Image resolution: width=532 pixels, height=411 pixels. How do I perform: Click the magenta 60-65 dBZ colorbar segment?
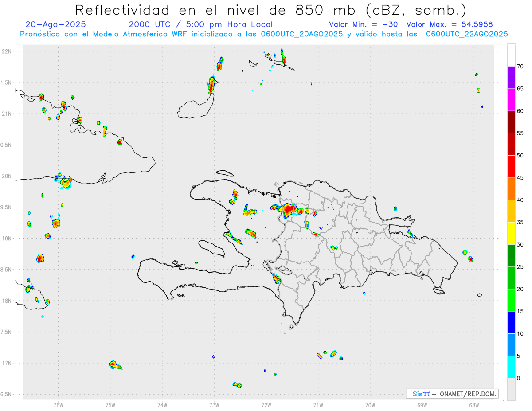[511, 99]
